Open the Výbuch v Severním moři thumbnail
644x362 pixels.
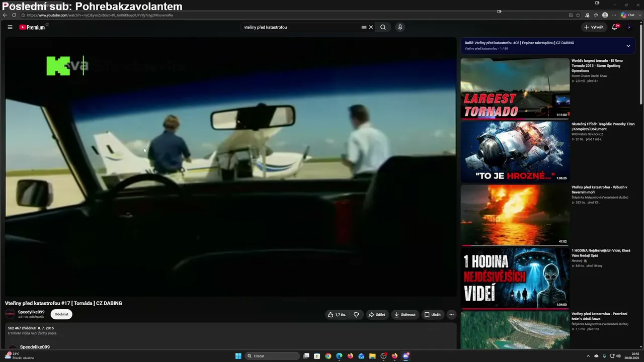coord(515,215)
